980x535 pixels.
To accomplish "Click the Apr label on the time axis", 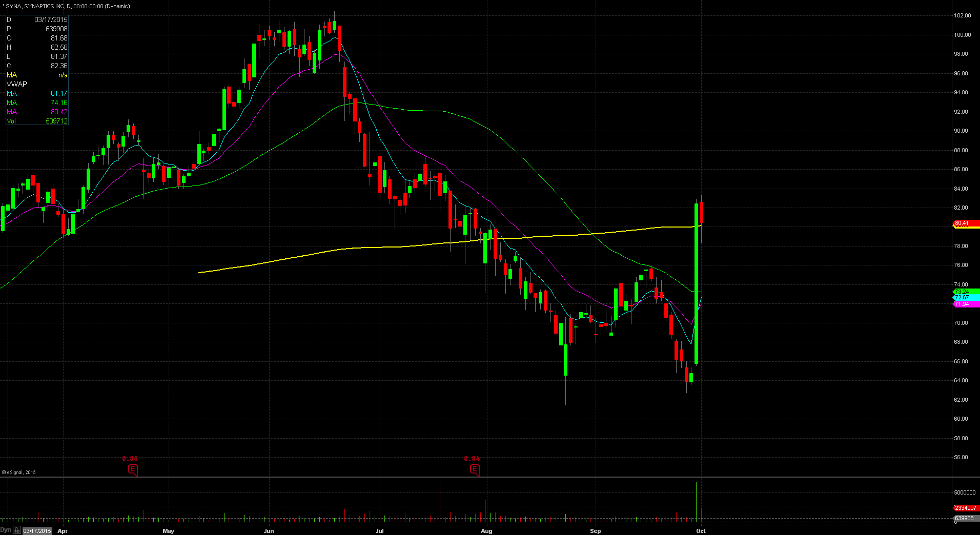I will [x=63, y=531].
